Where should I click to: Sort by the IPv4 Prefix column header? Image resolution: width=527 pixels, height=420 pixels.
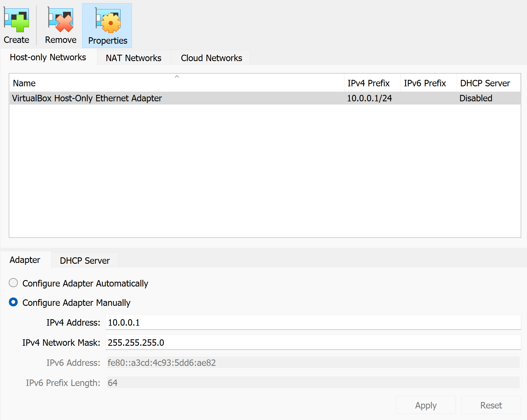(x=368, y=83)
